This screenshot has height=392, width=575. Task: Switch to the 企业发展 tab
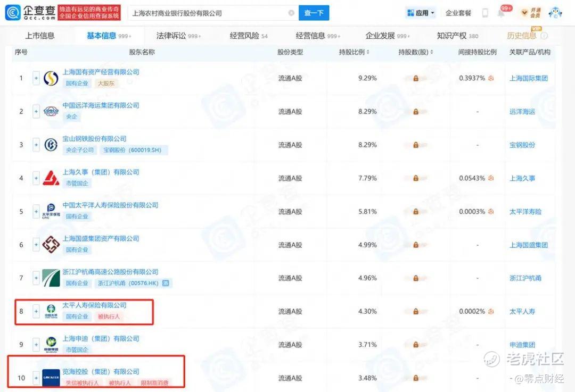coord(387,36)
